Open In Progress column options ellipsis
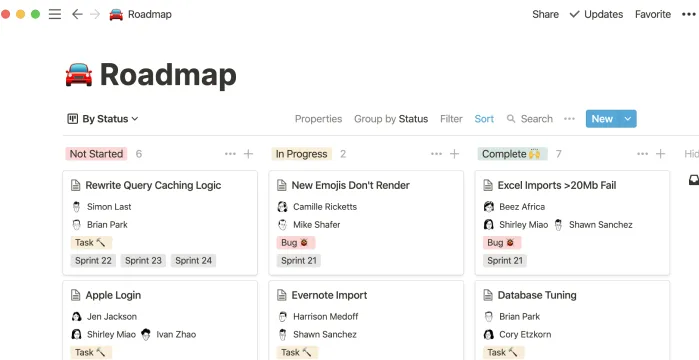 436,154
